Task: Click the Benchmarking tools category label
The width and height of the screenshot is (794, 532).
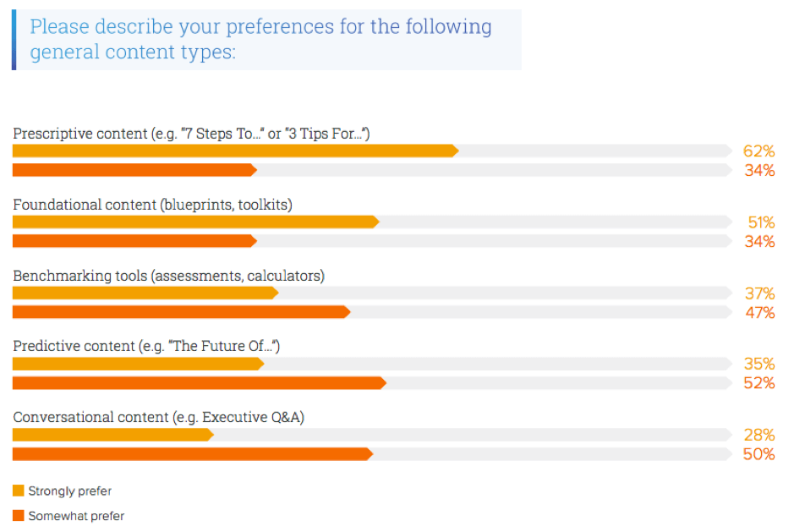Action: point(168,276)
